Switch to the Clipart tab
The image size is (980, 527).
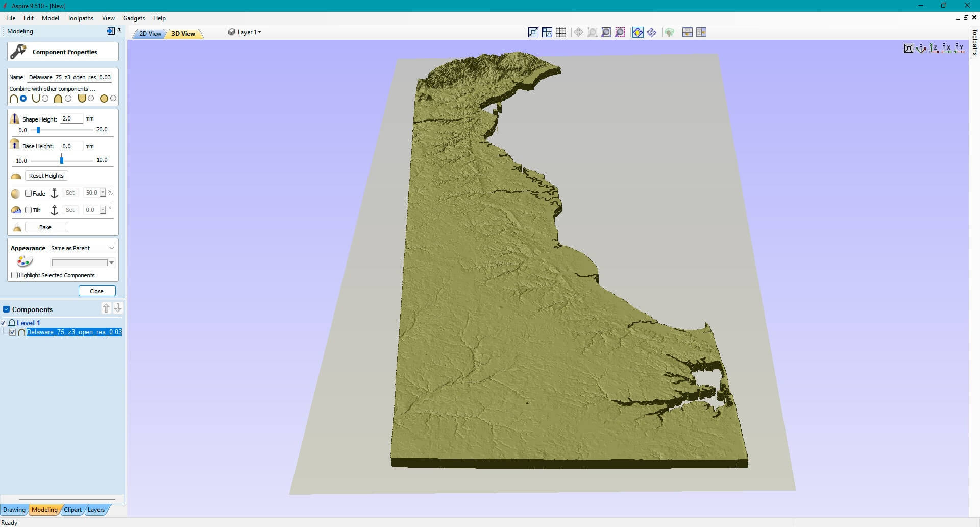coord(72,509)
